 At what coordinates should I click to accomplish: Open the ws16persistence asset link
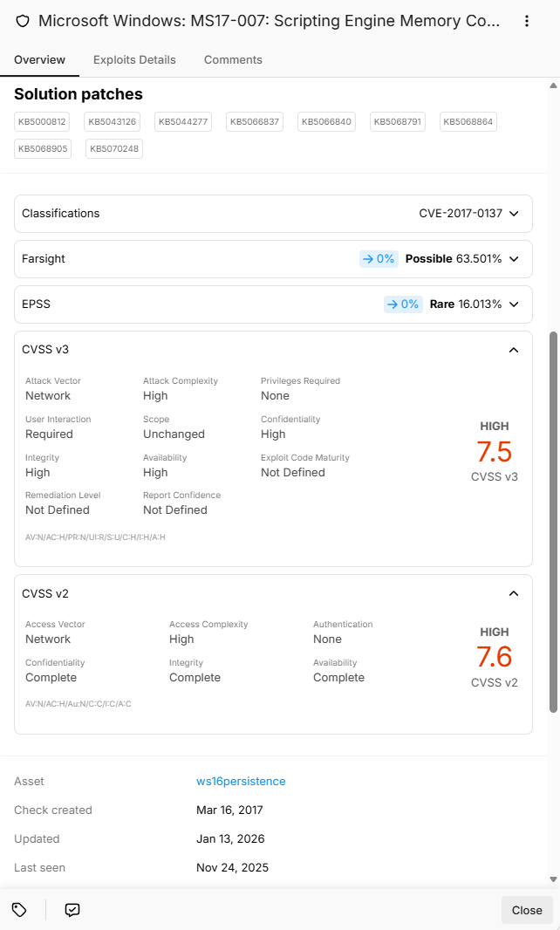pos(241,781)
